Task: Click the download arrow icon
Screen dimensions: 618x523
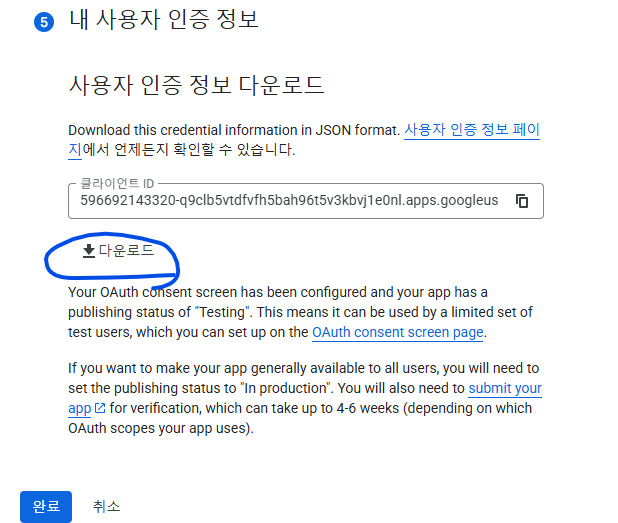Action: tap(89, 251)
